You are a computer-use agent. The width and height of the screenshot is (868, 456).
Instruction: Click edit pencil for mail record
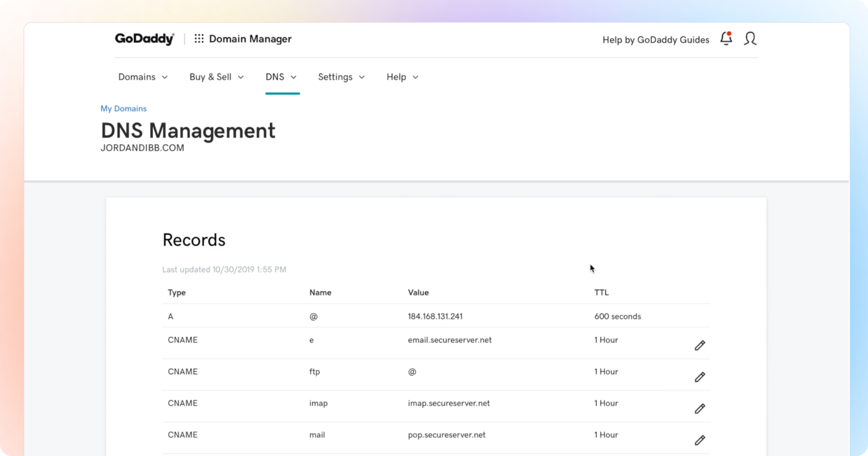700,440
